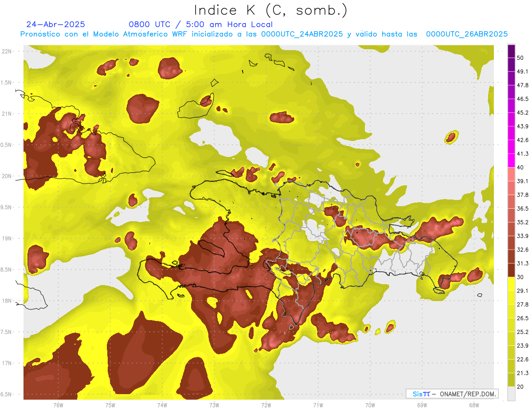This screenshot has width=532, height=411.
Task: Click the colorbar value '49.1'
Action: coord(523,71)
